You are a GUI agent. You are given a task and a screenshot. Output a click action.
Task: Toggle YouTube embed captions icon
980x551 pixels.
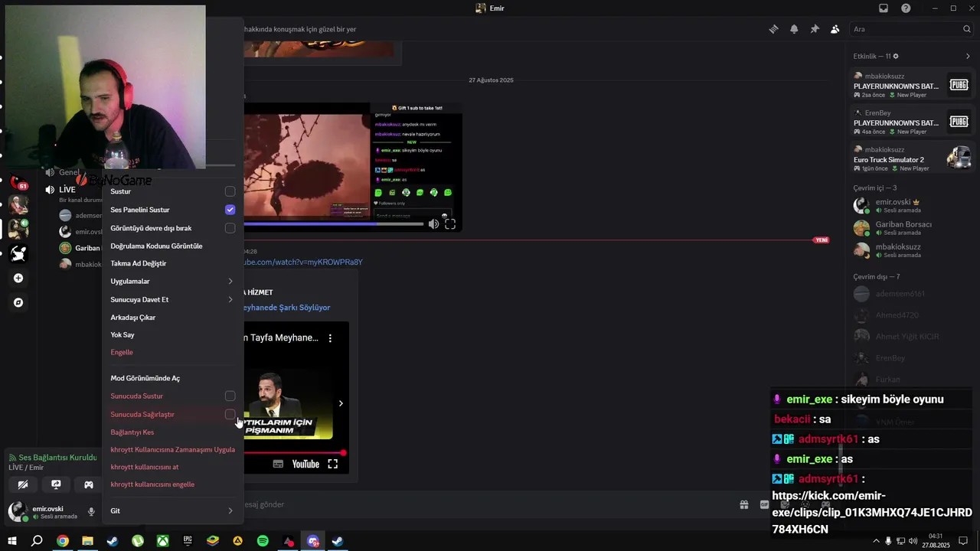[x=278, y=464]
